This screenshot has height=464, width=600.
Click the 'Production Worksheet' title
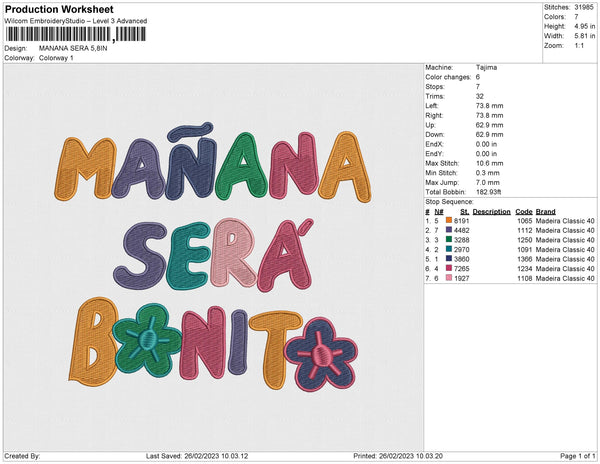click(59, 10)
